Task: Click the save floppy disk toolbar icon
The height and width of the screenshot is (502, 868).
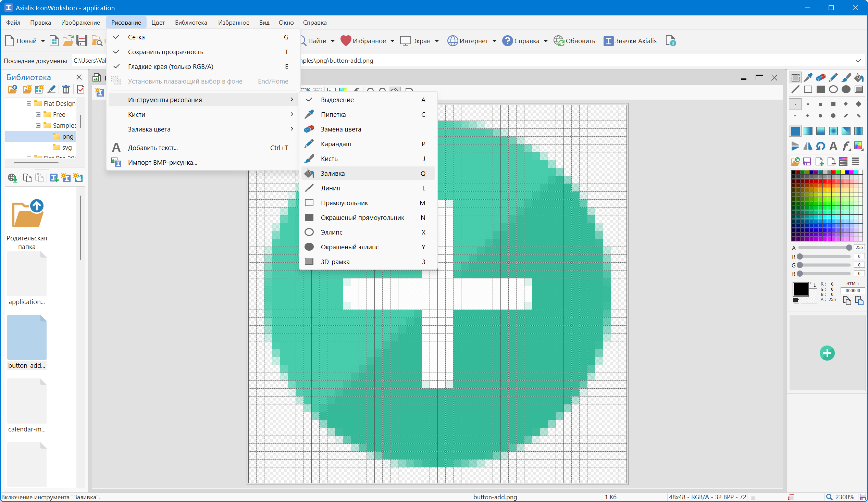Action: 82,41
